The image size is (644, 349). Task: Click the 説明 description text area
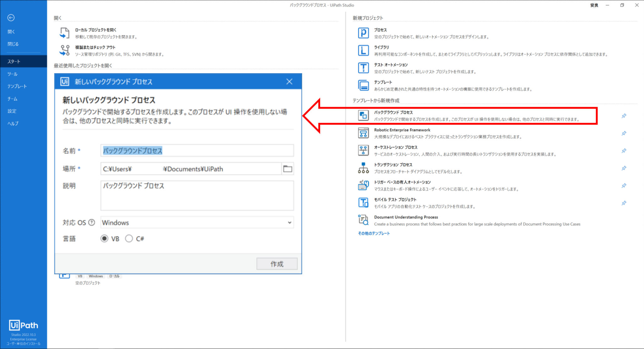pos(197,195)
